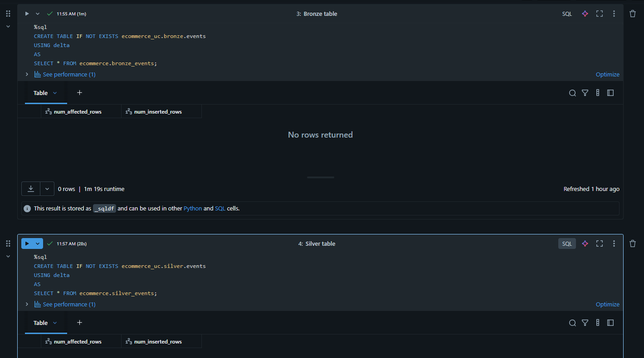The width and height of the screenshot is (644, 358).
Task: Select the Table tab in Silver table results
Action: point(41,323)
